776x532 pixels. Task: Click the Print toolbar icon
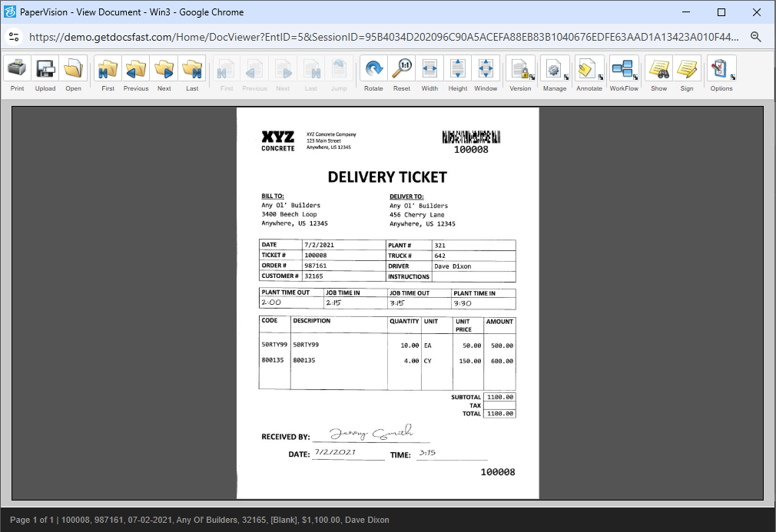tap(17, 70)
